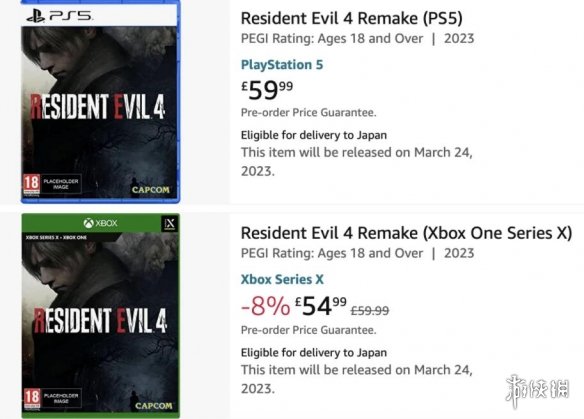The width and height of the screenshot is (584, 419).
Task: Click the watermark logo in the bottom-right corner
Action: tap(537, 391)
